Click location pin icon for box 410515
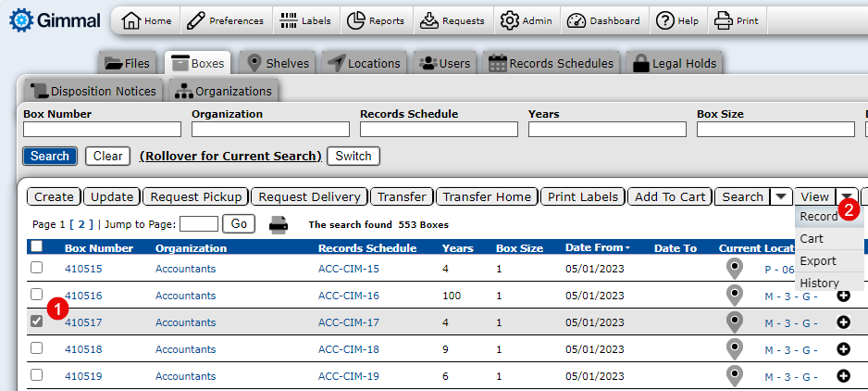Viewport: 868px width, 391px height. click(x=735, y=269)
